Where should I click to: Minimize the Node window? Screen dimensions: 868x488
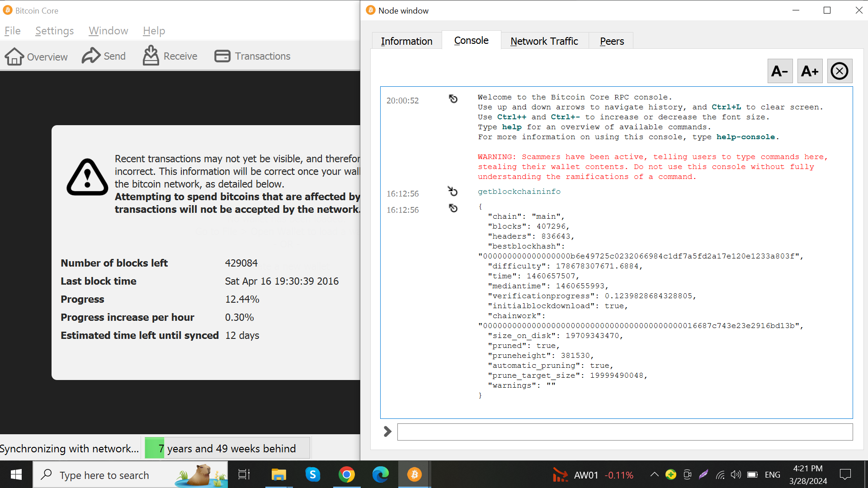pyautogui.click(x=796, y=10)
